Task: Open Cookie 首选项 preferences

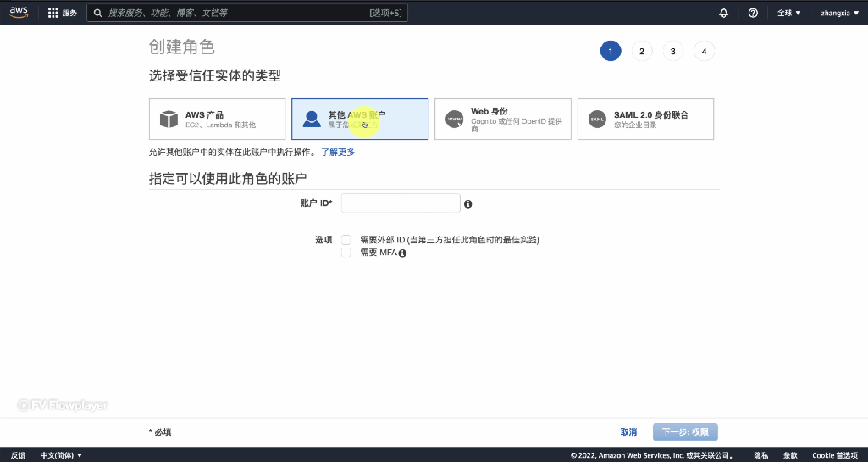Action: [835, 455]
